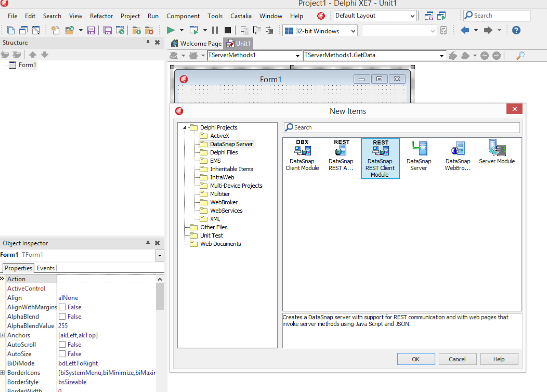Switch to Events tab in Object Inspector

tap(45, 268)
